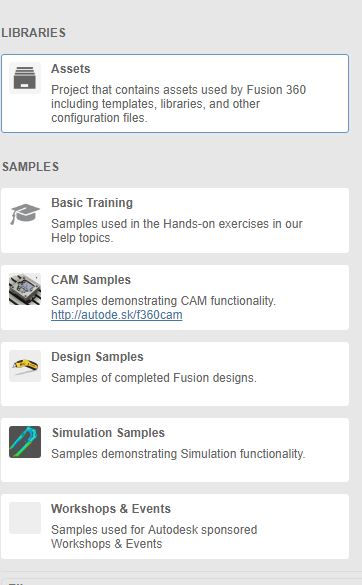Select the Assets project title
The width and height of the screenshot is (362, 585).
(71, 69)
